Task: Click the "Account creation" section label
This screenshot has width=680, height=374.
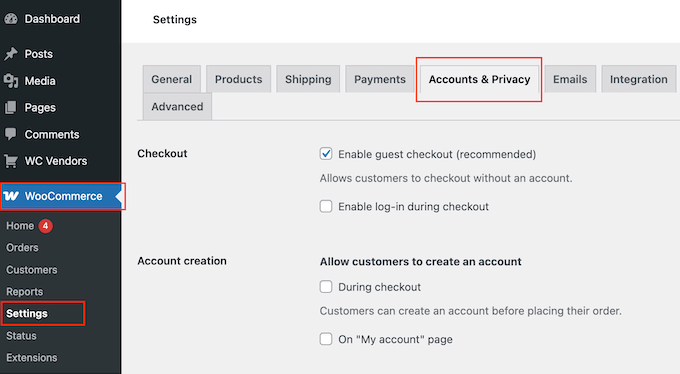Action: pyautogui.click(x=182, y=261)
